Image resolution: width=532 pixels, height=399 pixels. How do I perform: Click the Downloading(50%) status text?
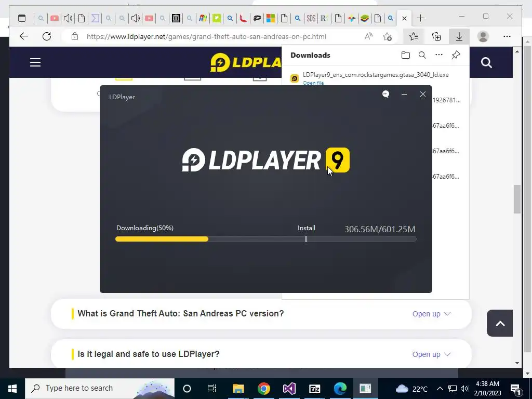pyautogui.click(x=145, y=228)
